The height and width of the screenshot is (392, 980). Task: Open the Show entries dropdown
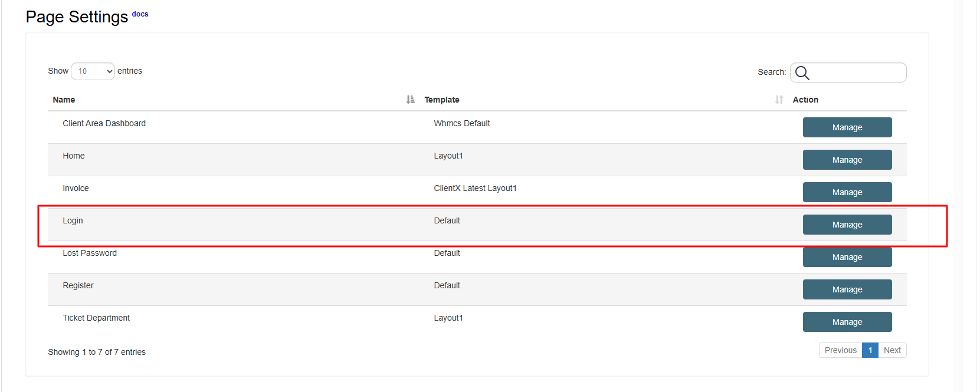(93, 71)
